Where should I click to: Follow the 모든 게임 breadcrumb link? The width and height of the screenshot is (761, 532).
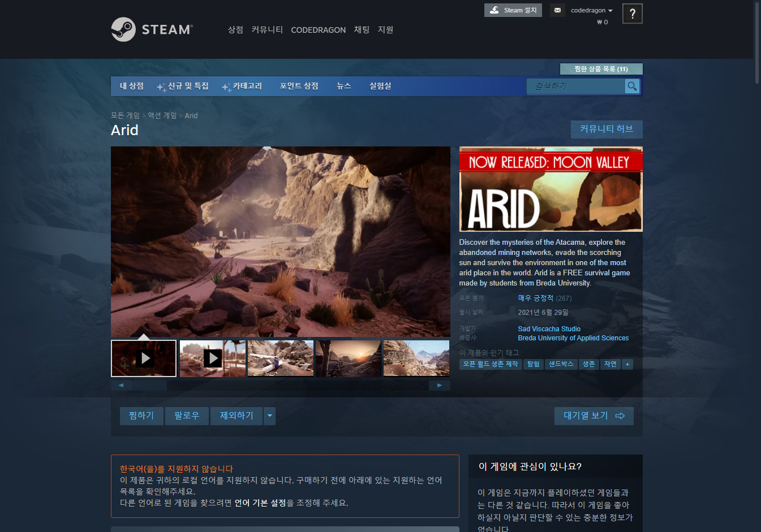point(125,115)
